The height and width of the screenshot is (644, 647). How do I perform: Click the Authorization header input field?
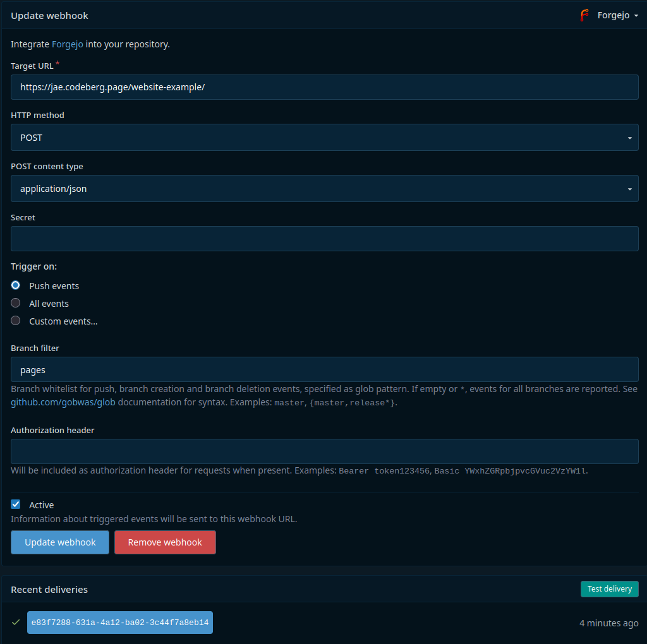pyautogui.click(x=323, y=451)
